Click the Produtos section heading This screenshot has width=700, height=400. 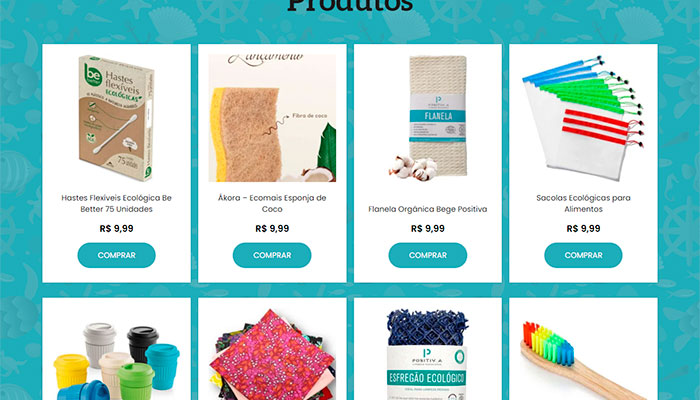(350, 5)
